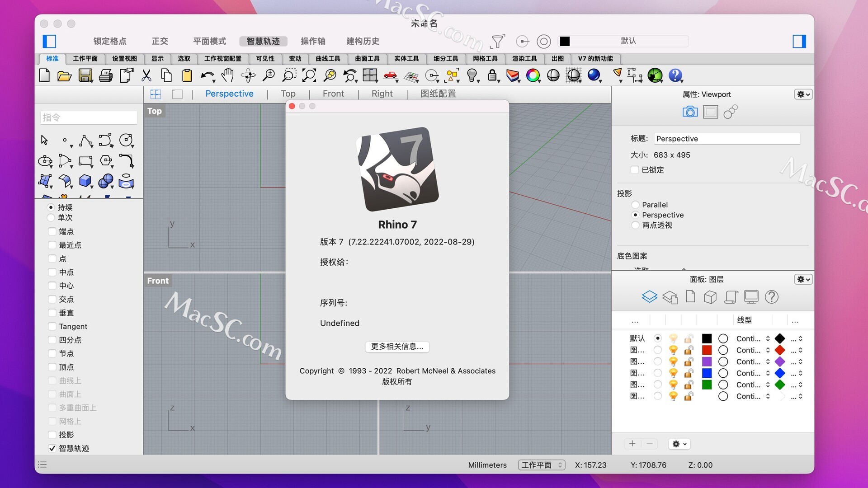The height and width of the screenshot is (488, 868).
Task: Select the Pan hand tool
Action: (x=228, y=75)
